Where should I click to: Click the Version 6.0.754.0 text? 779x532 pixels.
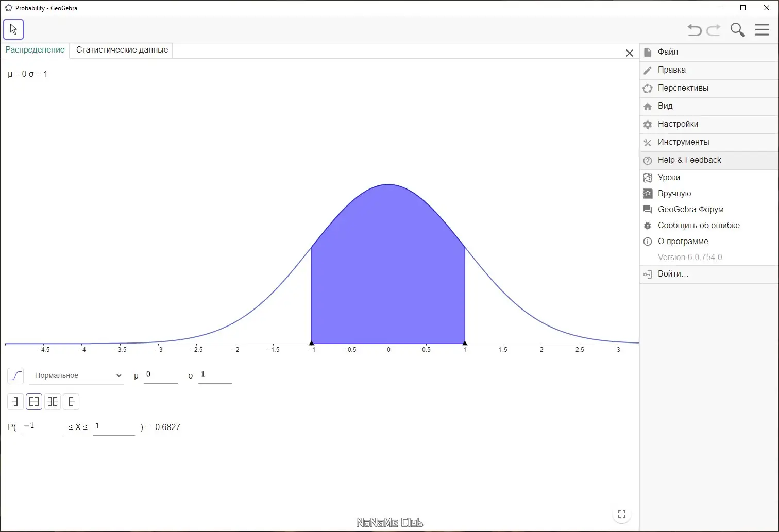click(690, 258)
